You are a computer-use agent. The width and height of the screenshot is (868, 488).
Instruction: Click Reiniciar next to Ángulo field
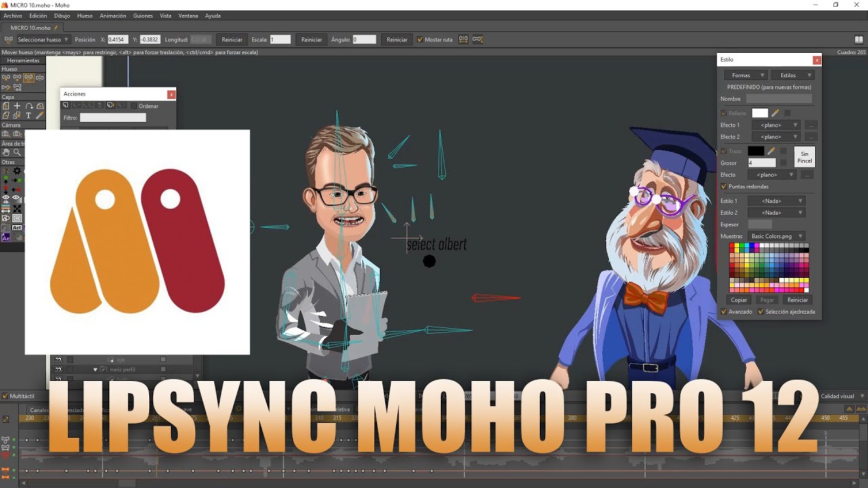click(x=397, y=39)
